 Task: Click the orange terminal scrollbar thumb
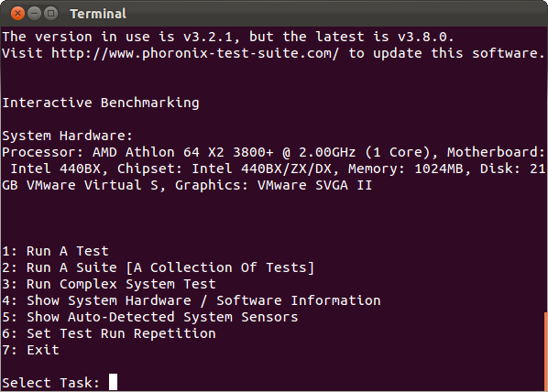(545, 351)
